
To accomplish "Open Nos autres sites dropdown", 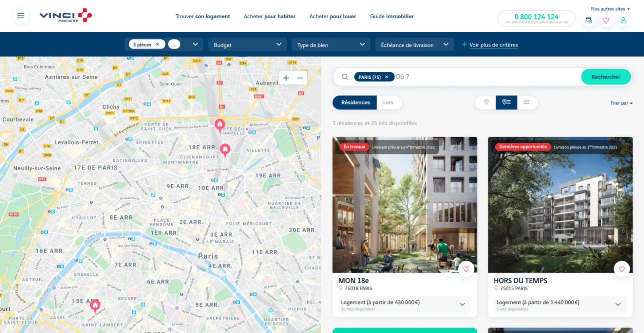I will pyautogui.click(x=610, y=9).
